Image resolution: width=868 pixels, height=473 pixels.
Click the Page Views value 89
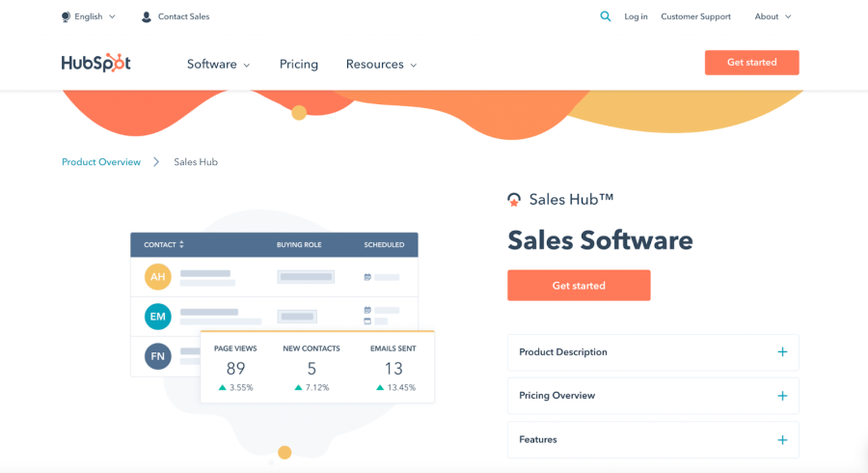tap(236, 369)
